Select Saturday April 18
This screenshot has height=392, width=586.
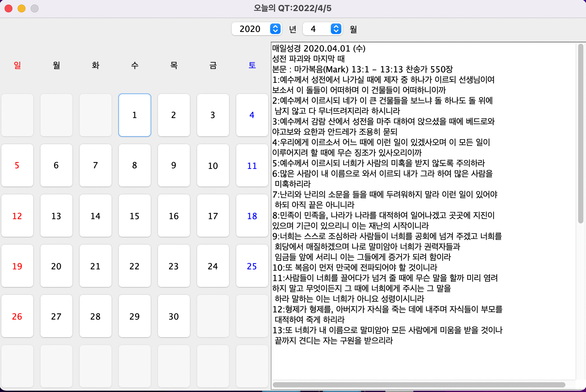click(252, 216)
